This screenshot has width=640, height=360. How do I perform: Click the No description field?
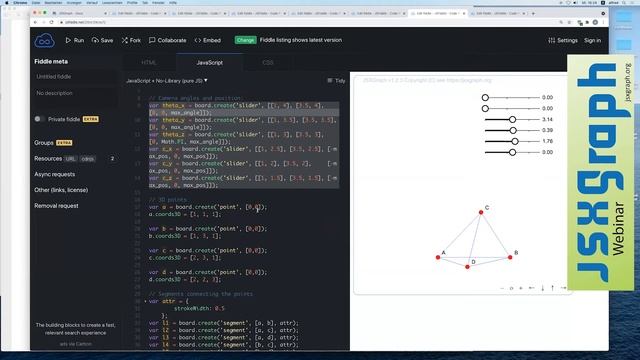click(75, 93)
